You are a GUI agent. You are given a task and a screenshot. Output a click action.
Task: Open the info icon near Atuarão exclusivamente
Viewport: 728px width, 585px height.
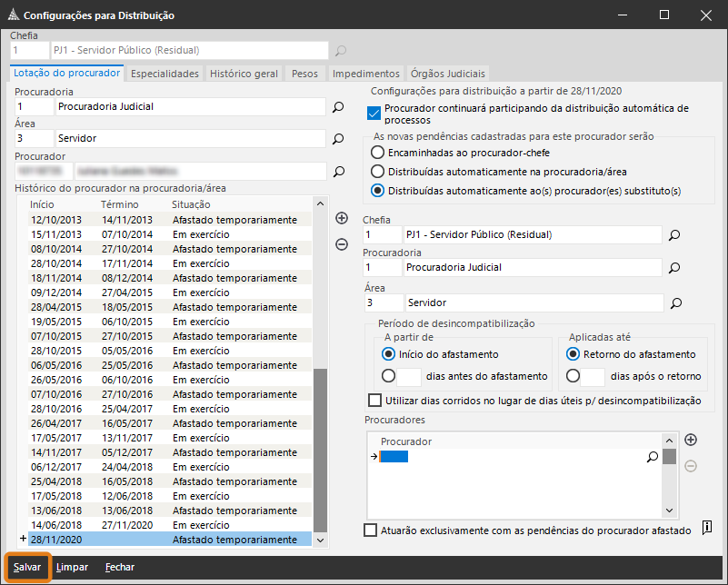[706, 530]
